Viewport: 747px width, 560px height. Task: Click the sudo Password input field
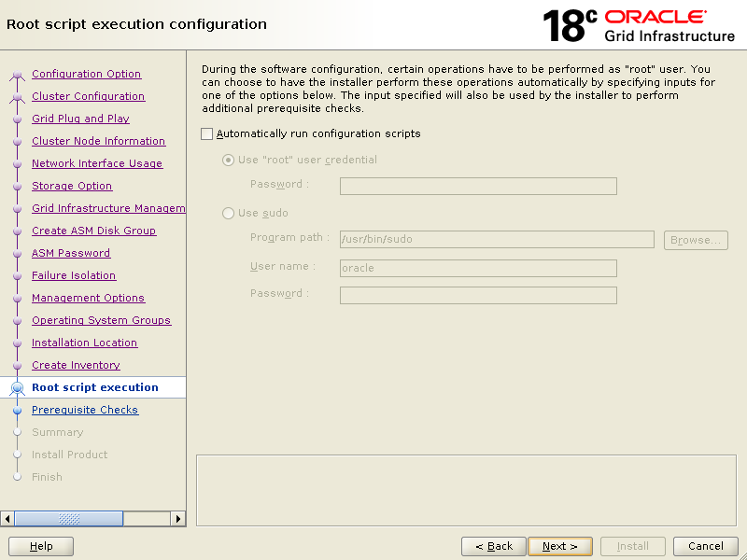[478, 295]
